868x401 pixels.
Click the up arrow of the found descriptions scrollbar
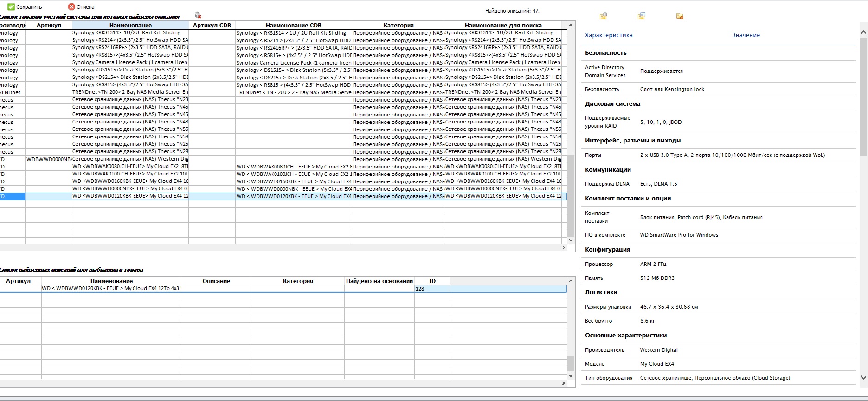(571, 281)
